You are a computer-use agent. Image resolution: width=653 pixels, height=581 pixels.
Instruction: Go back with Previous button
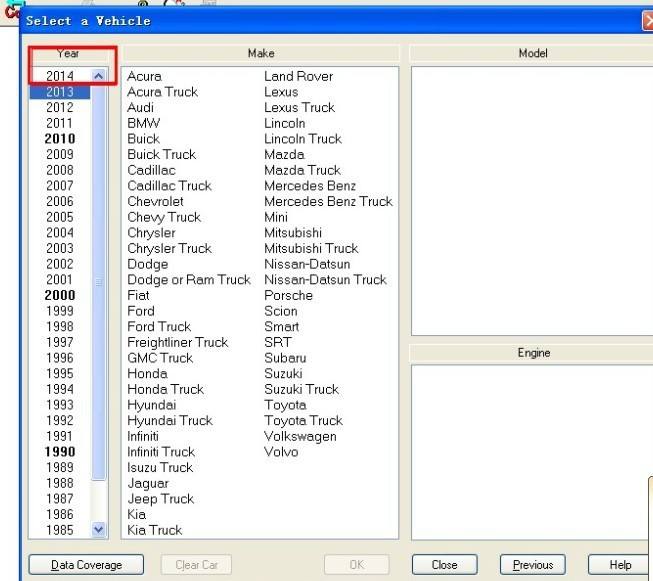(x=532, y=565)
